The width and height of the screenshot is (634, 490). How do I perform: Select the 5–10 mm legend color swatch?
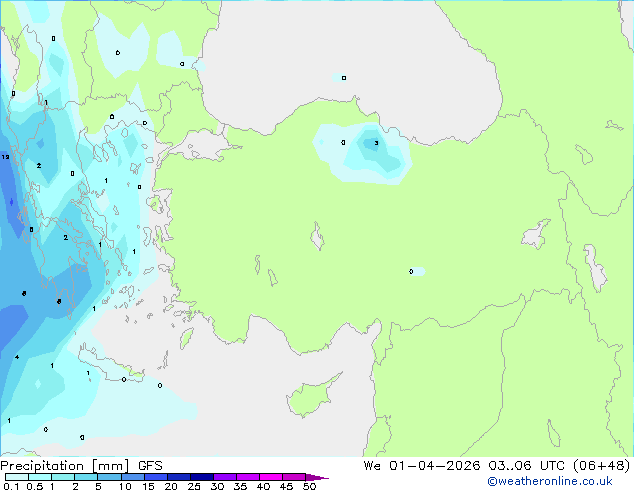(110, 477)
